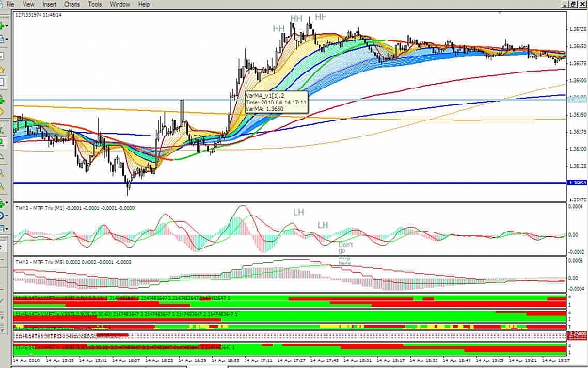Click the '14 Apr 16:07' time axis label
Viewport: 588px width, 368px height.
pyautogui.click(x=126, y=360)
